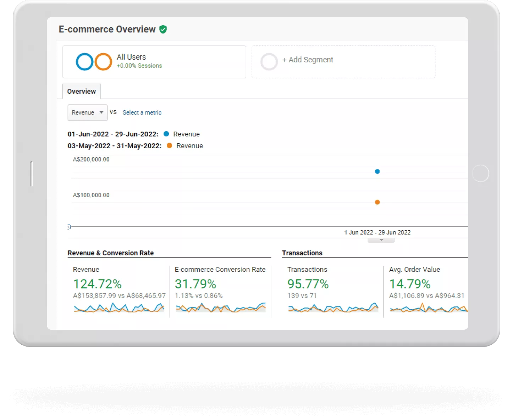Screen dimensions: 513x420
Task: Switch to the Overview tab
Action: point(81,92)
